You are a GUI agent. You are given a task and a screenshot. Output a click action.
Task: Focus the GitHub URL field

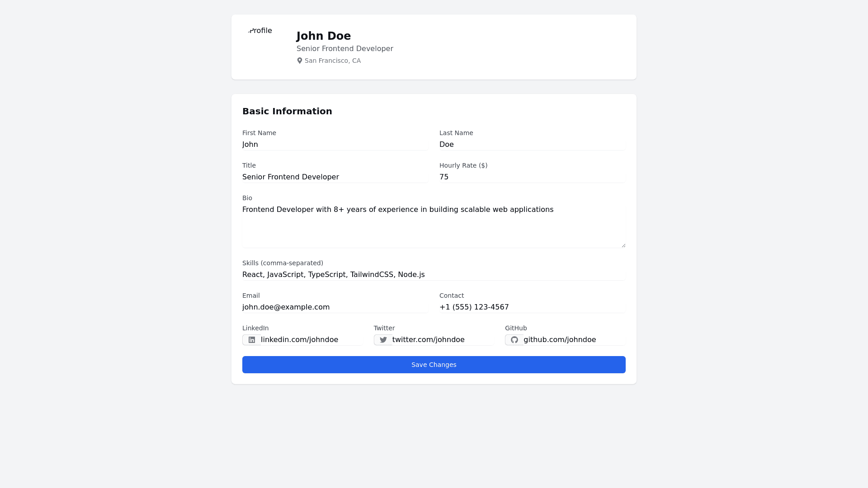pos(573,340)
